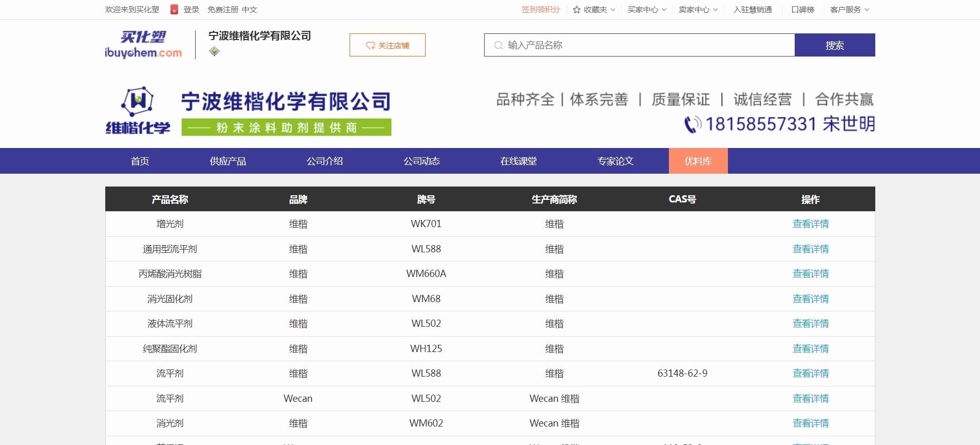
Task: Open the 公司动态 tab
Action: (422, 161)
